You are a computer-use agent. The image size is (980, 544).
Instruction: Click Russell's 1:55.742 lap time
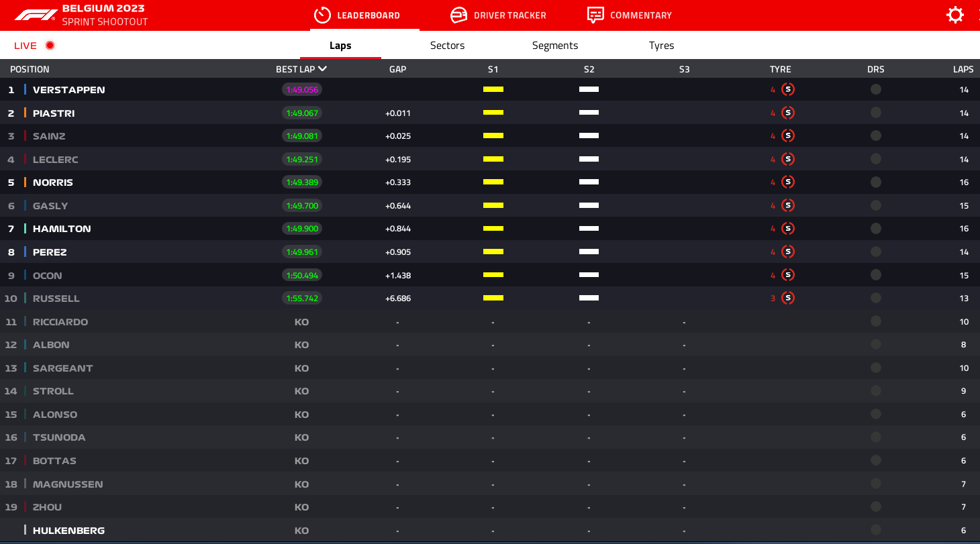pyautogui.click(x=302, y=298)
